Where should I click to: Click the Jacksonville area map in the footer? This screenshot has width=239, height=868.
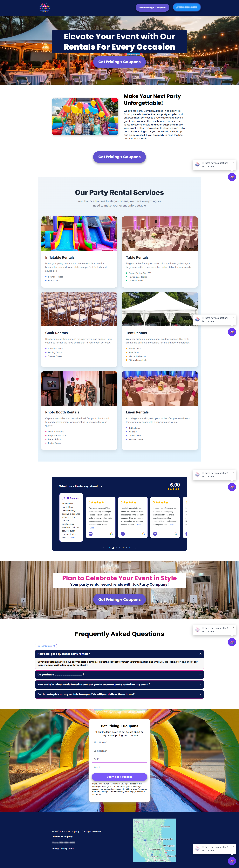pos(155,840)
